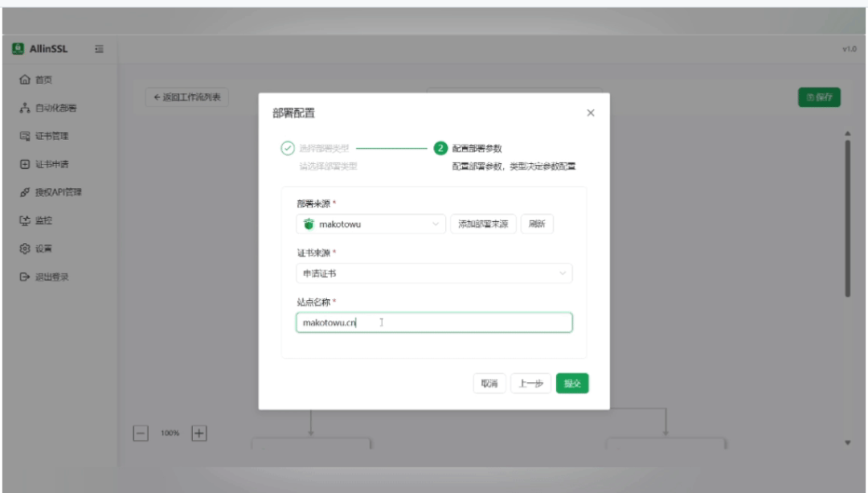Zoom in with the plus button
The image size is (868, 493).
tap(199, 433)
